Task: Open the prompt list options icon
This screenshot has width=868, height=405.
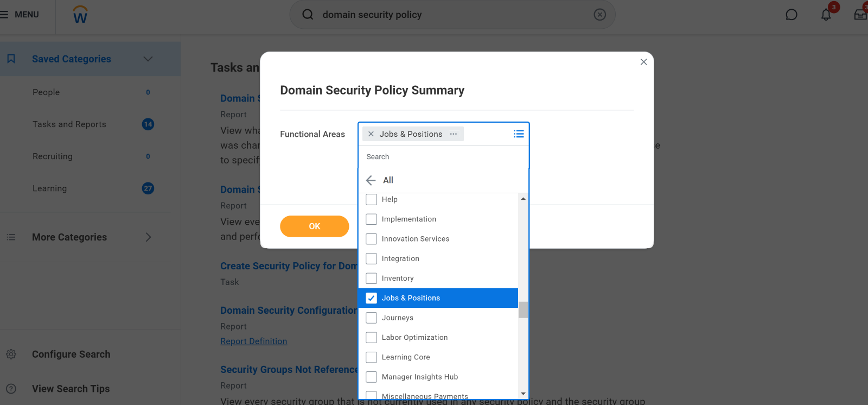Action: (519, 134)
